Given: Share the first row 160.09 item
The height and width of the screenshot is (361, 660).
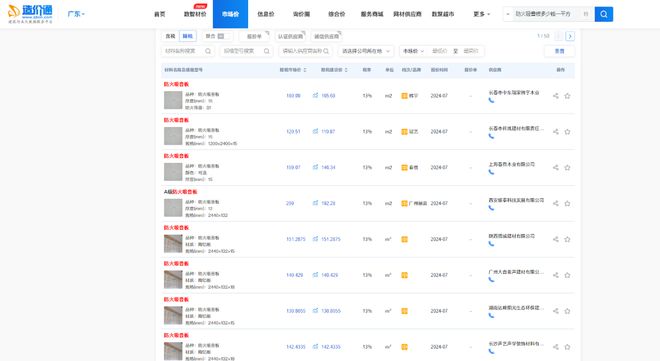Looking at the screenshot, I should tap(556, 96).
